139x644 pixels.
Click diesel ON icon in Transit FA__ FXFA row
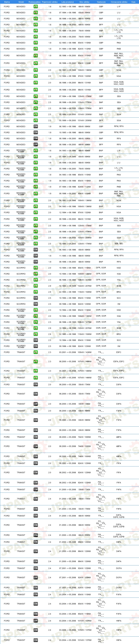36,595
